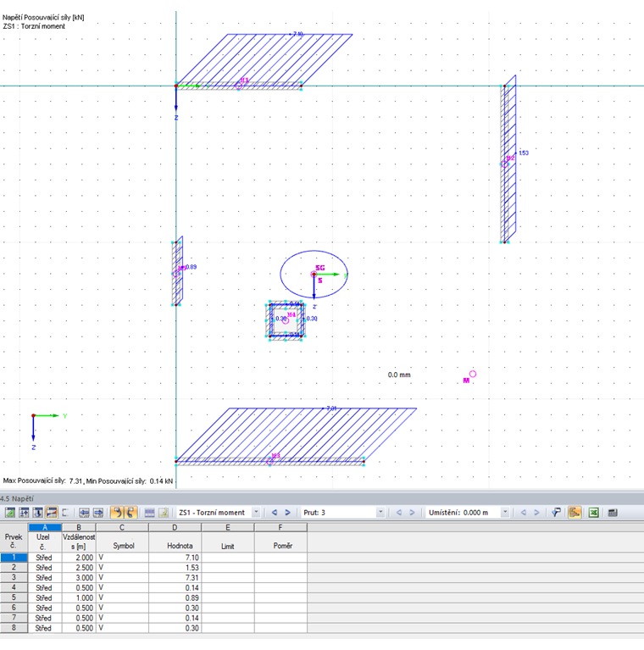The image size is (644, 650).
Task: Go to previous load case arrow
Action: click(x=275, y=513)
